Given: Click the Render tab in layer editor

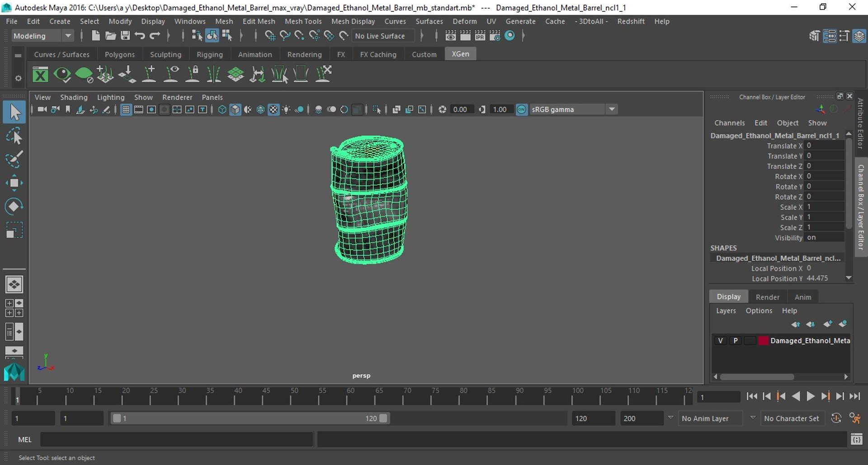Looking at the screenshot, I should click(768, 297).
